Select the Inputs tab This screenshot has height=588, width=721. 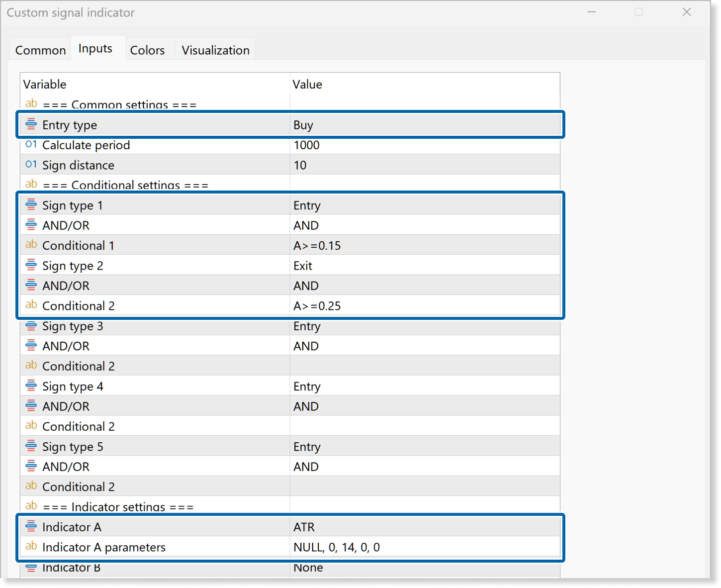coord(95,48)
